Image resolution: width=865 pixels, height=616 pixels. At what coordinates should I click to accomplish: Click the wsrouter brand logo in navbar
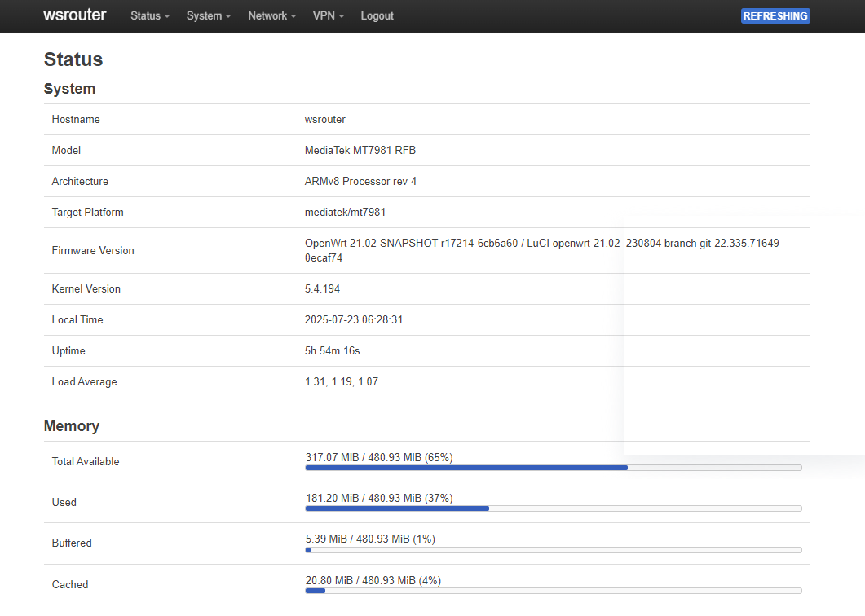tap(75, 15)
